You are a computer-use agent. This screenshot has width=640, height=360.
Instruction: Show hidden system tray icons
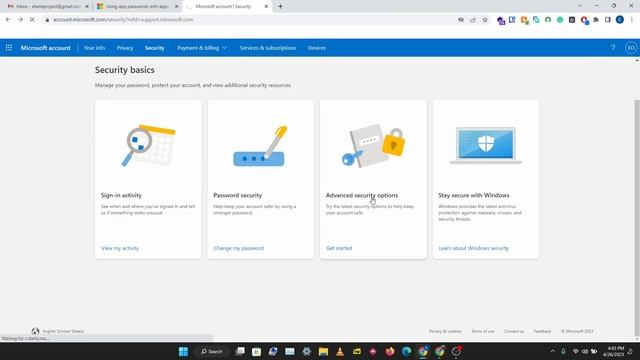552,351
